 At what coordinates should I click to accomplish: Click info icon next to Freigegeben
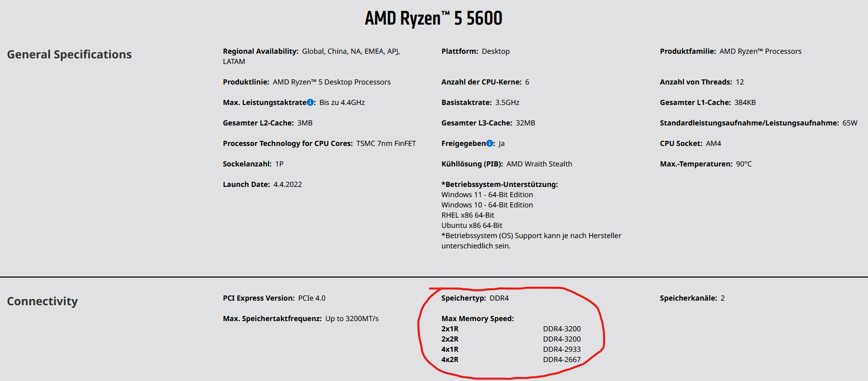[489, 143]
